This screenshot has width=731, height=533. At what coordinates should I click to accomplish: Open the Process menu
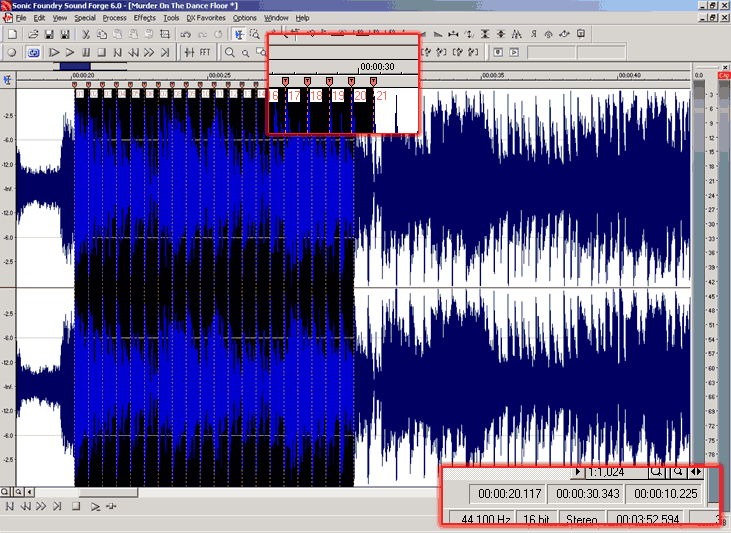(115, 18)
